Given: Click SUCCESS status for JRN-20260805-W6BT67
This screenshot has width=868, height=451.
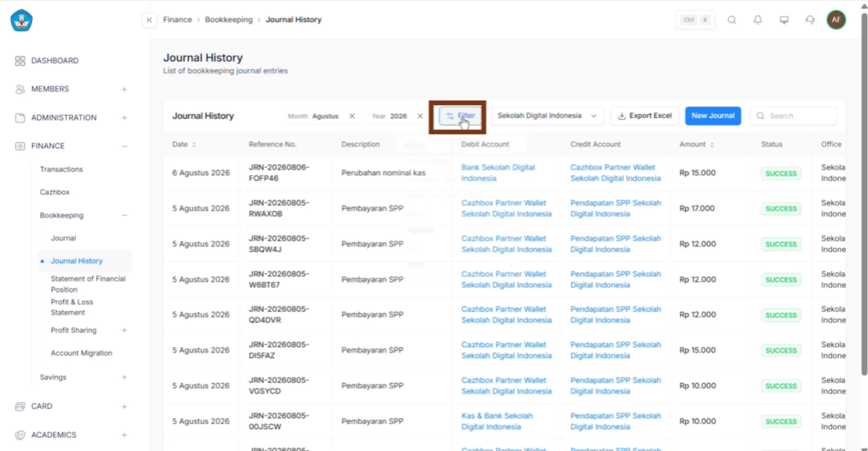Looking at the screenshot, I should coord(781,280).
